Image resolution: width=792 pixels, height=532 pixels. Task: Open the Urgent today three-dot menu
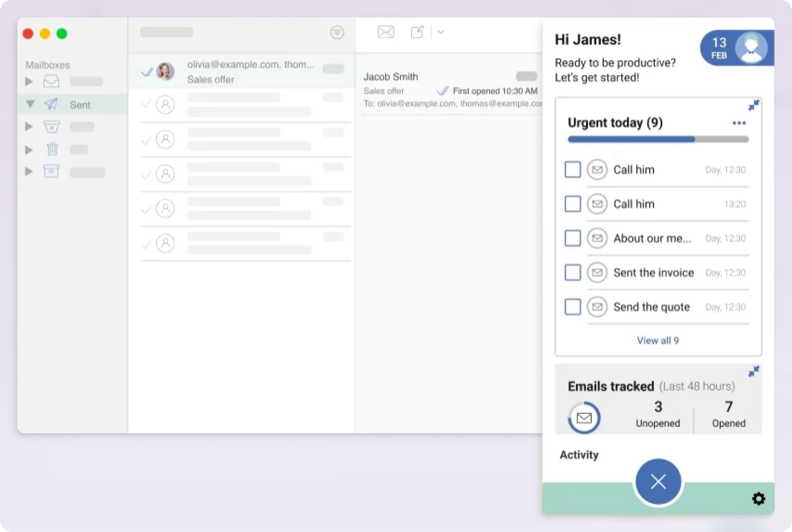coord(739,123)
